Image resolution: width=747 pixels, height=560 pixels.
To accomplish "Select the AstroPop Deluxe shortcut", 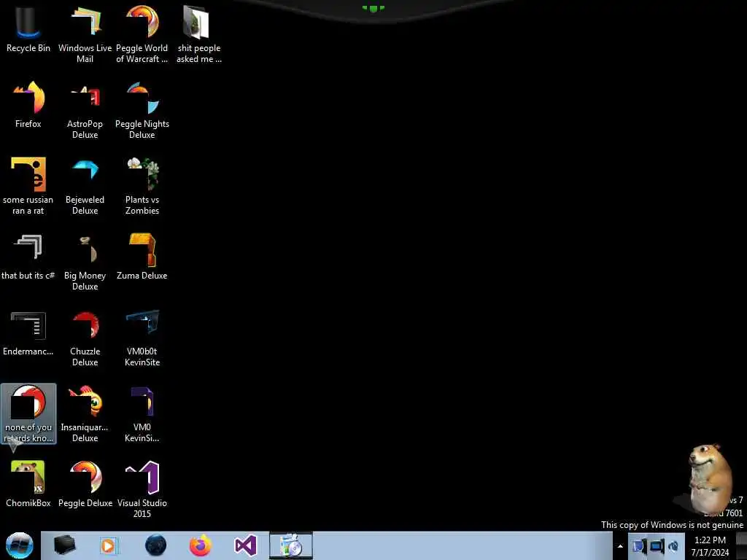I will [85, 111].
